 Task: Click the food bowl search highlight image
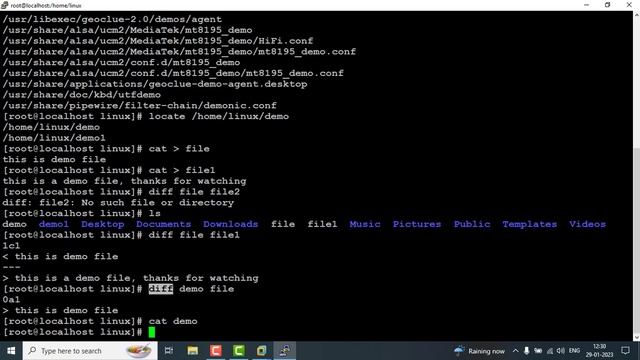tap(139, 350)
